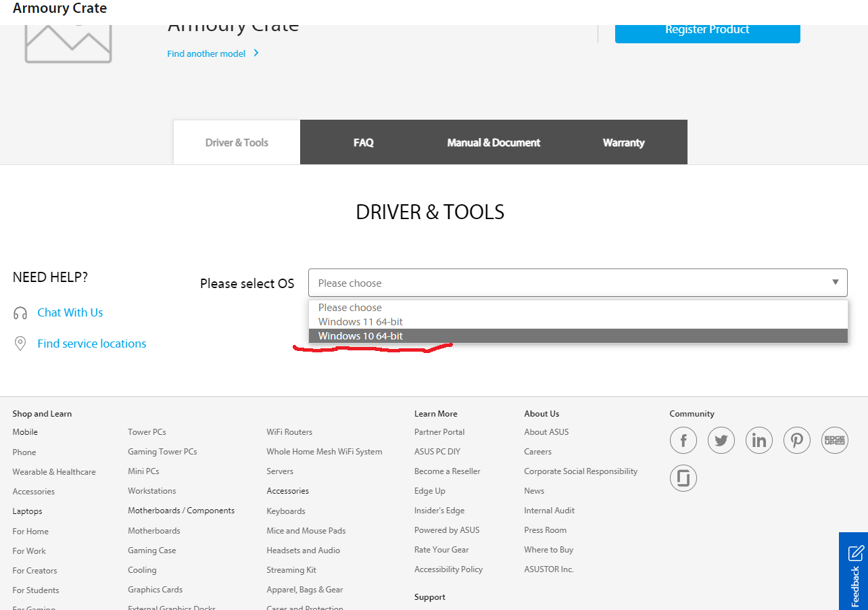Open the Streaming Kit link
Image resolution: width=868 pixels, height=610 pixels.
coord(291,570)
